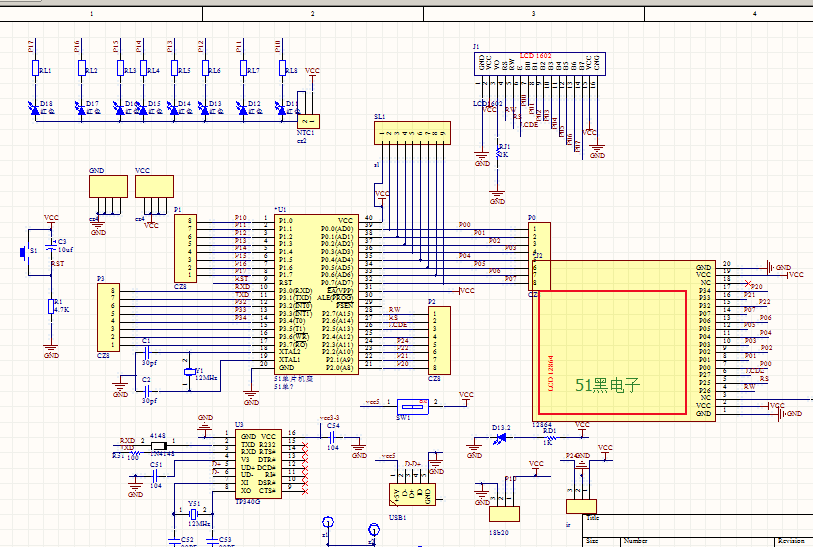813x547 pixels.
Task: Click the RST net label near S1
Action: [58, 263]
